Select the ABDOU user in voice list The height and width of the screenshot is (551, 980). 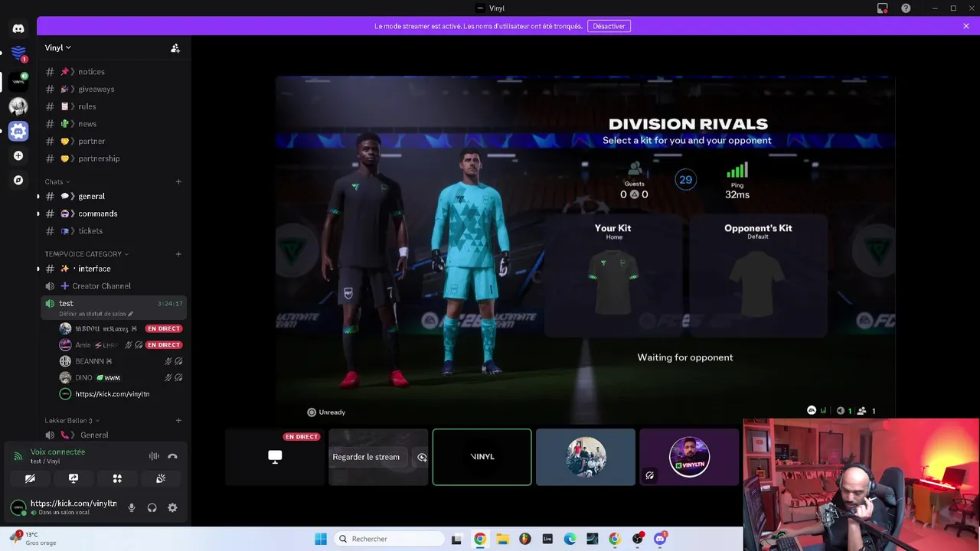pos(121,328)
